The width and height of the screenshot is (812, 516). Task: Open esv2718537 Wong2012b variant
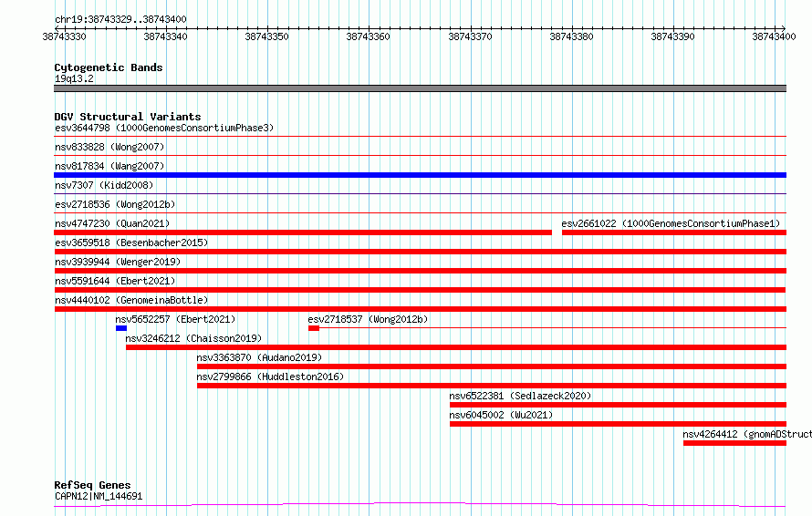(369, 319)
